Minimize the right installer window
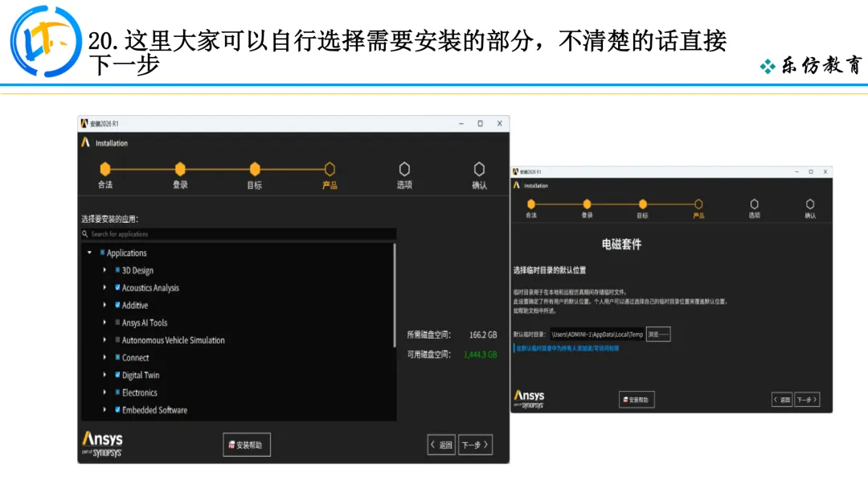Image resolution: width=868 pixels, height=489 pixels. [x=796, y=171]
